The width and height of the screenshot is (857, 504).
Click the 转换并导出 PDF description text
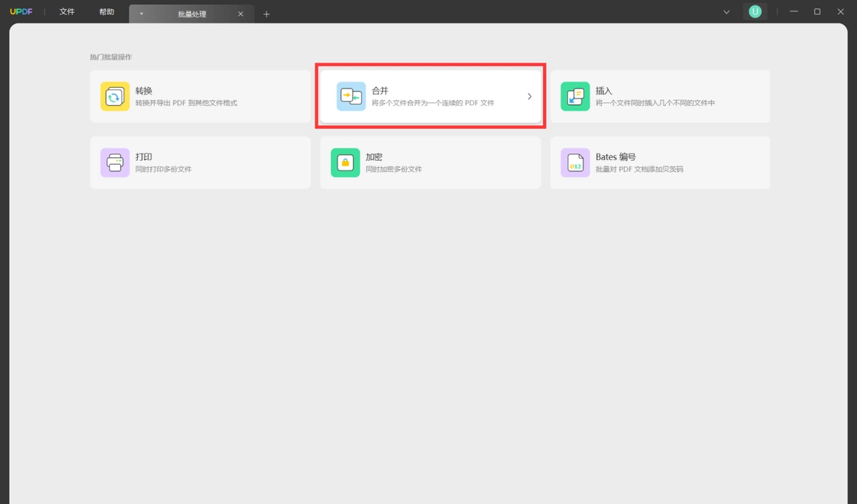coord(186,103)
